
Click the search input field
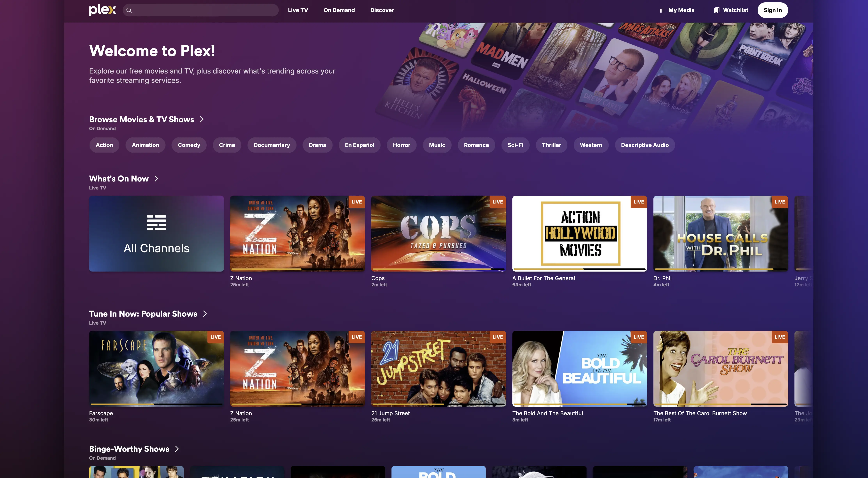[x=201, y=10]
